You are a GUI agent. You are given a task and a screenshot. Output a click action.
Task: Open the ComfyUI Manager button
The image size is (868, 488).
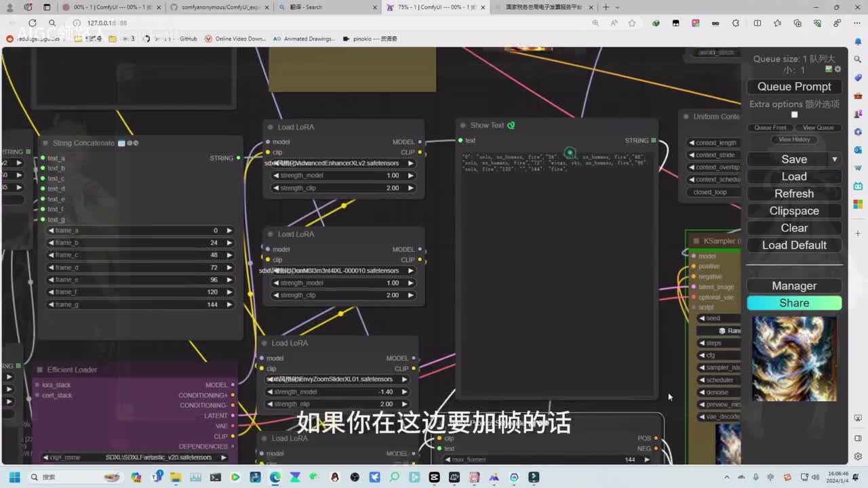pyautogui.click(x=794, y=286)
